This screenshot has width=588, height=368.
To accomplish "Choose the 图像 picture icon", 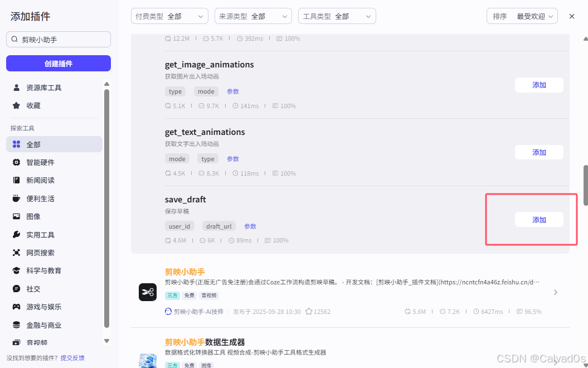I will click(17, 216).
